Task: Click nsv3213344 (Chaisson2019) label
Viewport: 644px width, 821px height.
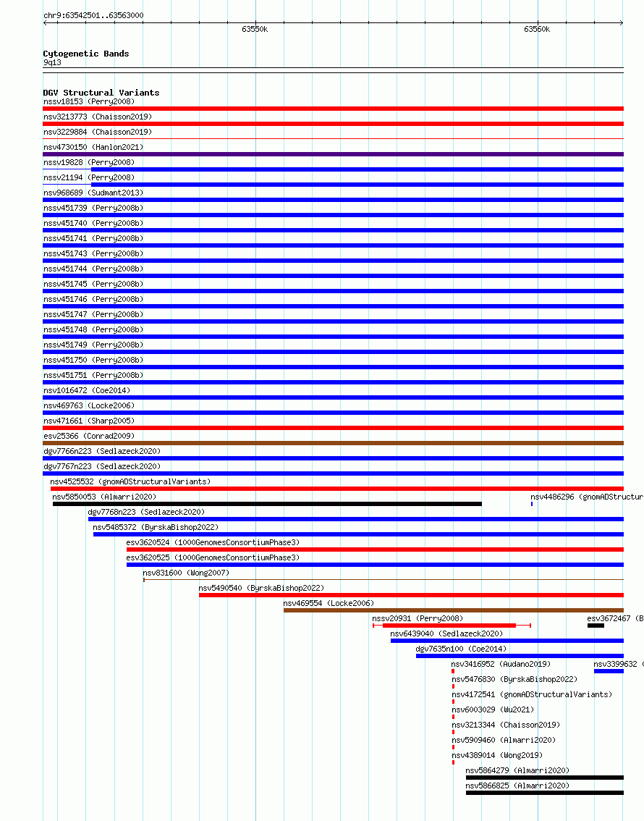Action: [x=507, y=724]
